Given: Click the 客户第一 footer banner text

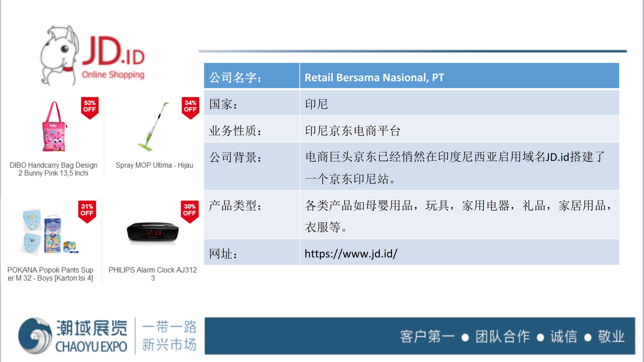Looking at the screenshot, I should click(x=427, y=337).
